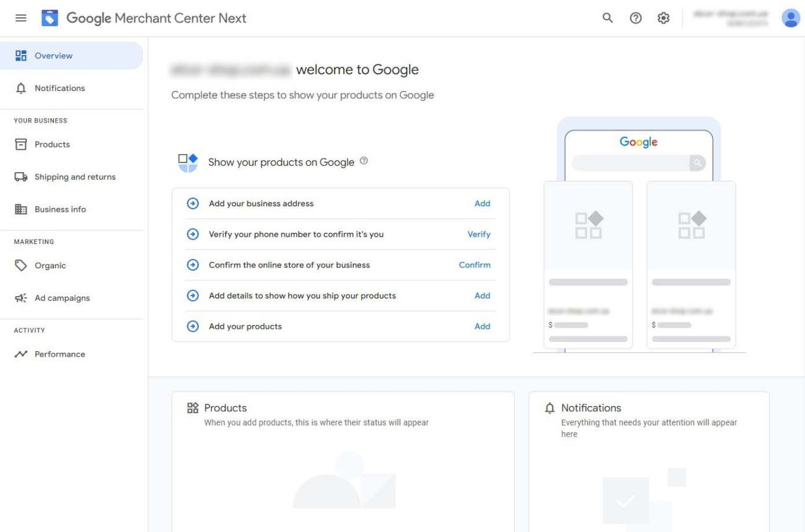This screenshot has width=805, height=532.
Task: Open Ad campaigns section
Action: (62, 298)
